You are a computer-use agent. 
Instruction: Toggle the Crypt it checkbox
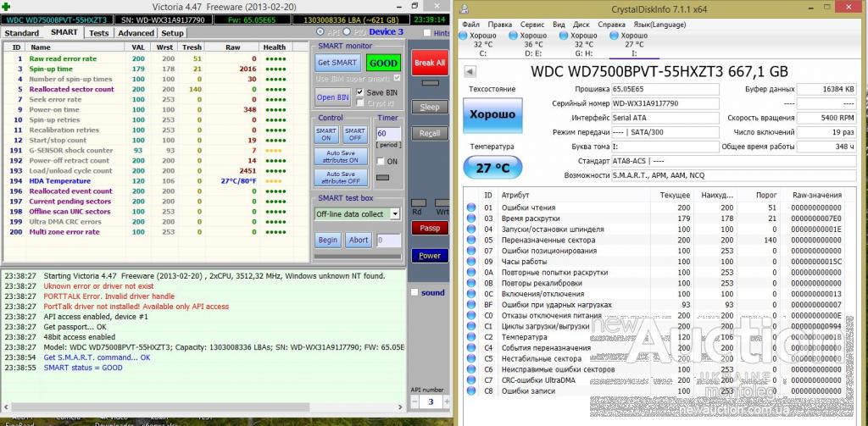click(x=360, y=103)
